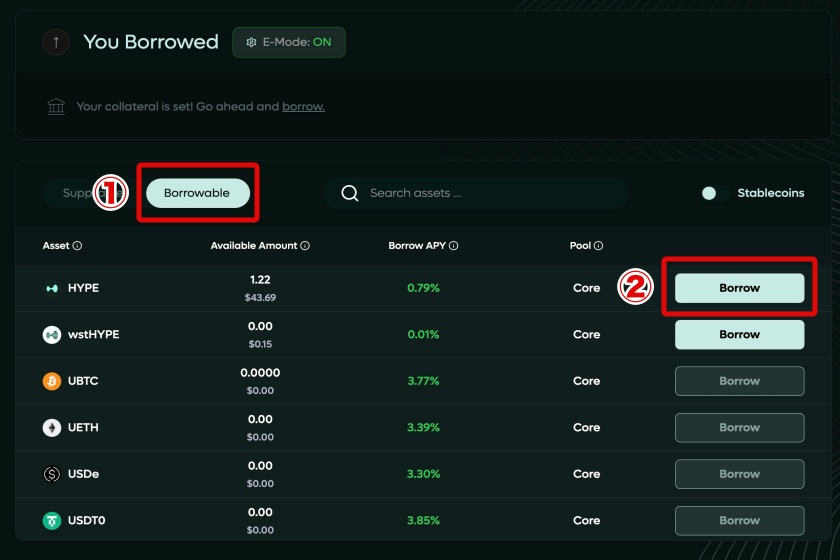The height and width of the screenshot is (560, 840).
Task: Click Borrow in the UBTC row
Action: click(739, 381)
